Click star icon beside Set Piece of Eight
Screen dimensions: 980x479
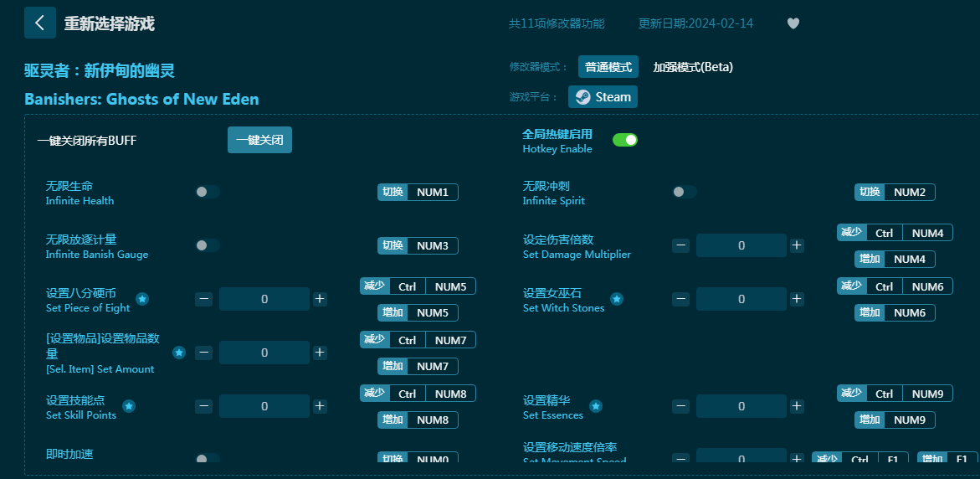tap(142, 299)
